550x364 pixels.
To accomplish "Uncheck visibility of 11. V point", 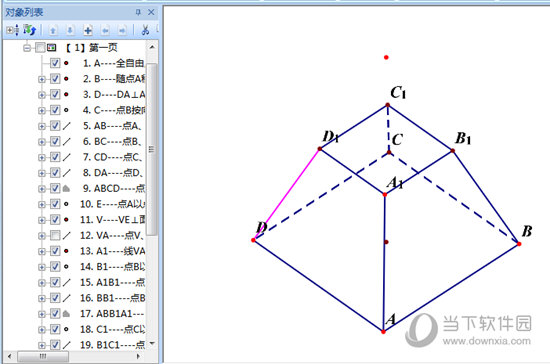I will [x=55, y=220].
